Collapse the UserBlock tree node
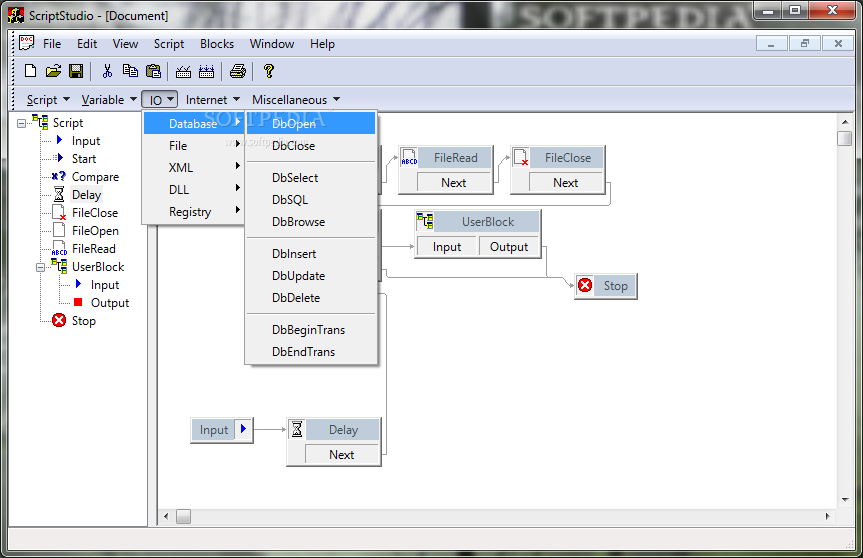Screen dimensions: 863x558 [x=40, y=267]
